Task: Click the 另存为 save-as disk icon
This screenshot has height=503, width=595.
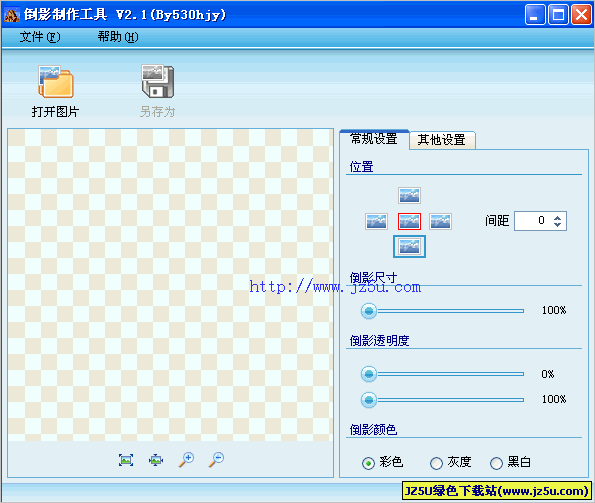Action: pyautogui.click(x=157, y=81)
